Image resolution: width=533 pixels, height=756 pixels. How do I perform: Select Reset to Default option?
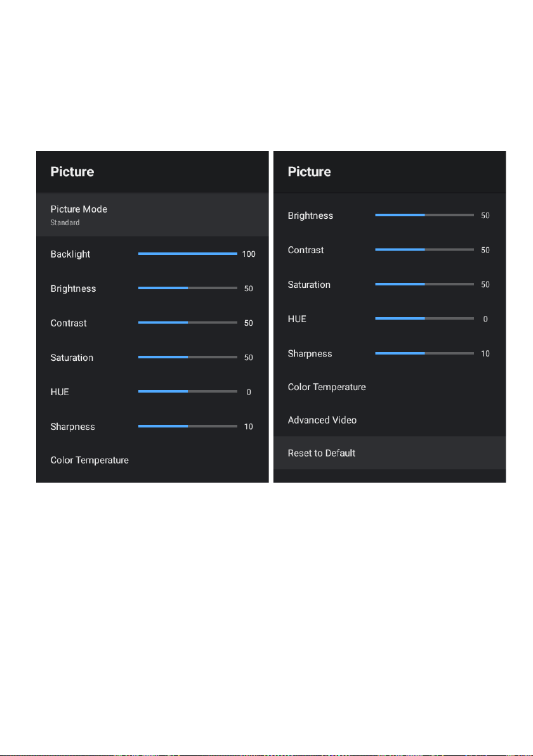390,453
